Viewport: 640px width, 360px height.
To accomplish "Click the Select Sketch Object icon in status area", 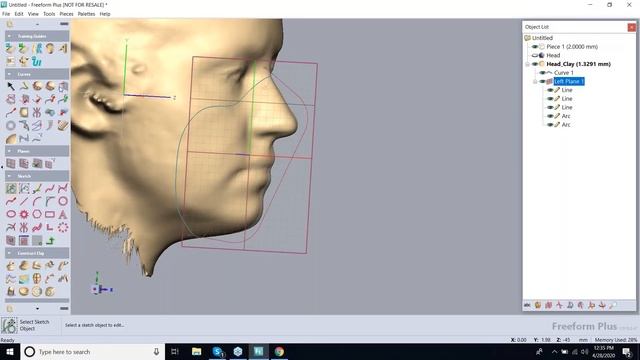I will click(x=9, y=325).
